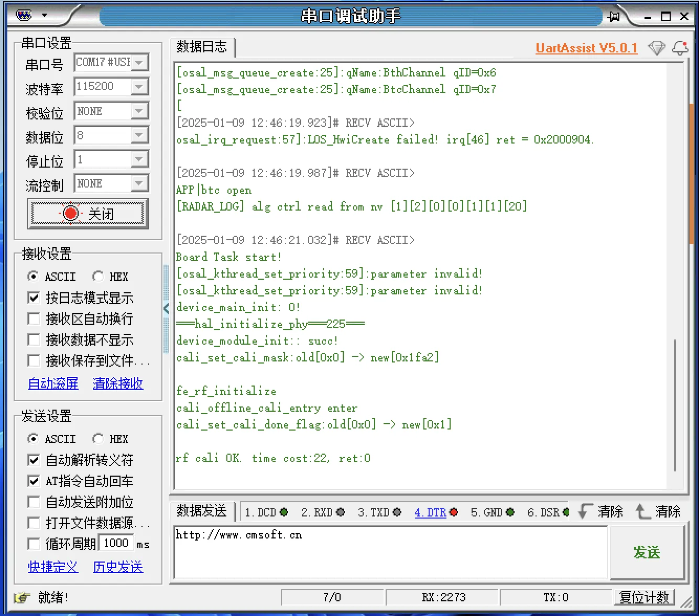Click the RX:2273 status counter

443,597
